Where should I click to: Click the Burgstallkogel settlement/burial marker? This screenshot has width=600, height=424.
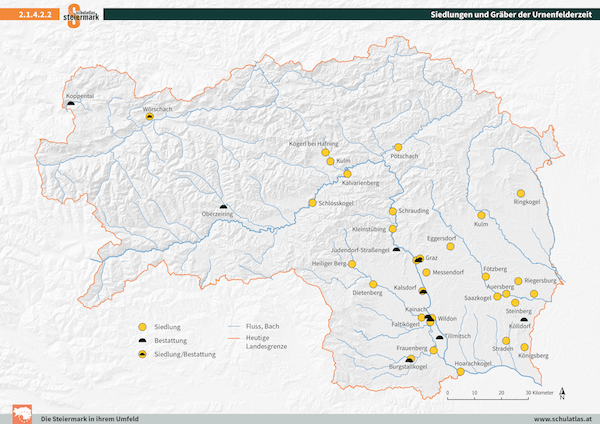410,359
